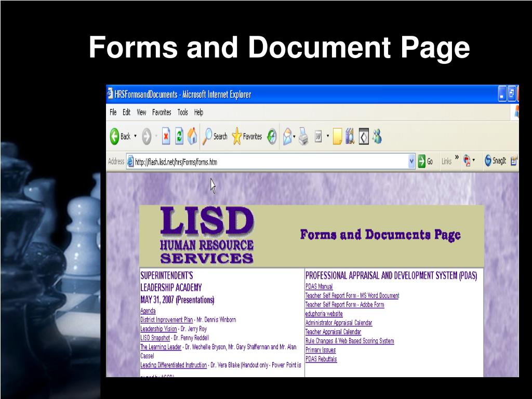Open the Search magnifier tool
The width and height of the screenshot is (532, 399).
pos(215,137)
